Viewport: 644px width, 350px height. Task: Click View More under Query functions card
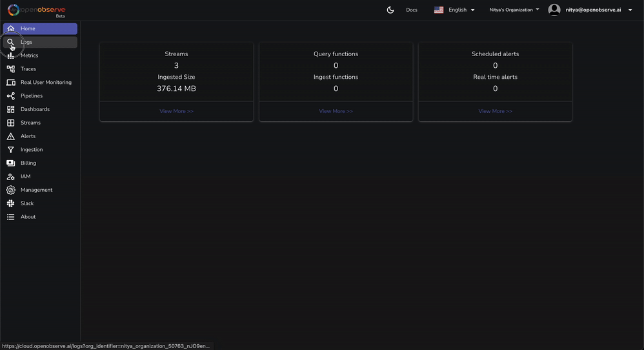click(336, 111)
